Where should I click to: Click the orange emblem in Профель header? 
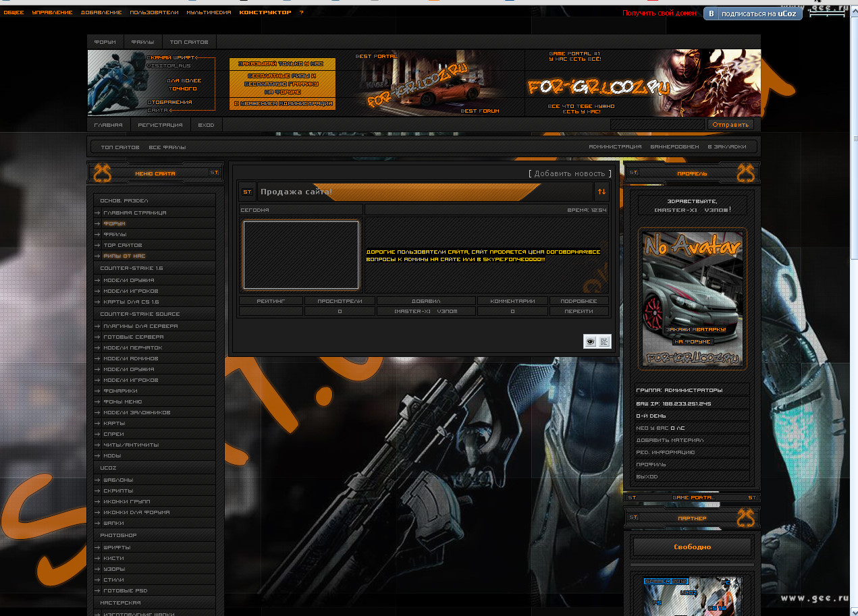(745, 173)
